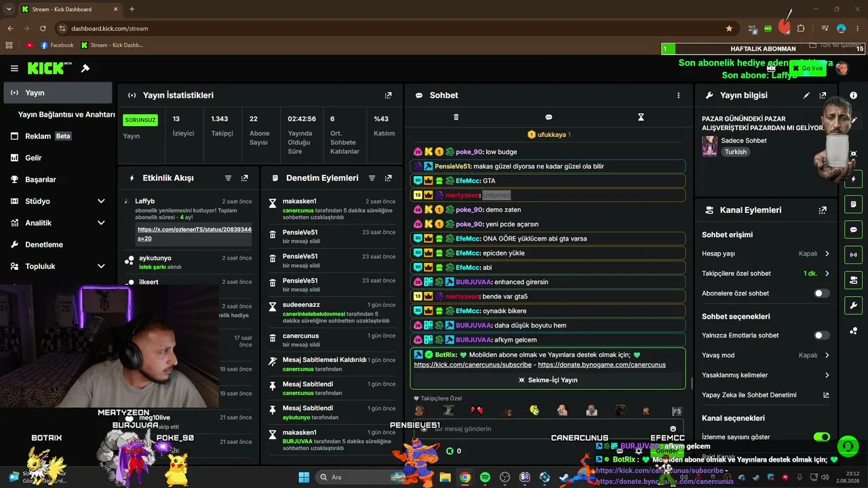This screenshot has height=488, width=868.
Task: Expand the Analitik sidebar section
Action: [101, 223]
